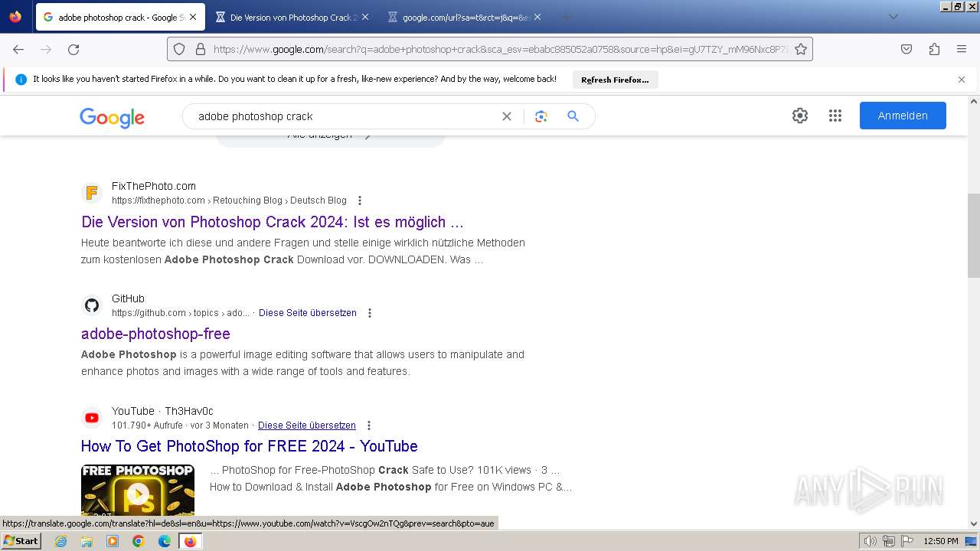Close the adobe photoshop crack tab
The width and height of the screenshot is (980, 551).
192,17
